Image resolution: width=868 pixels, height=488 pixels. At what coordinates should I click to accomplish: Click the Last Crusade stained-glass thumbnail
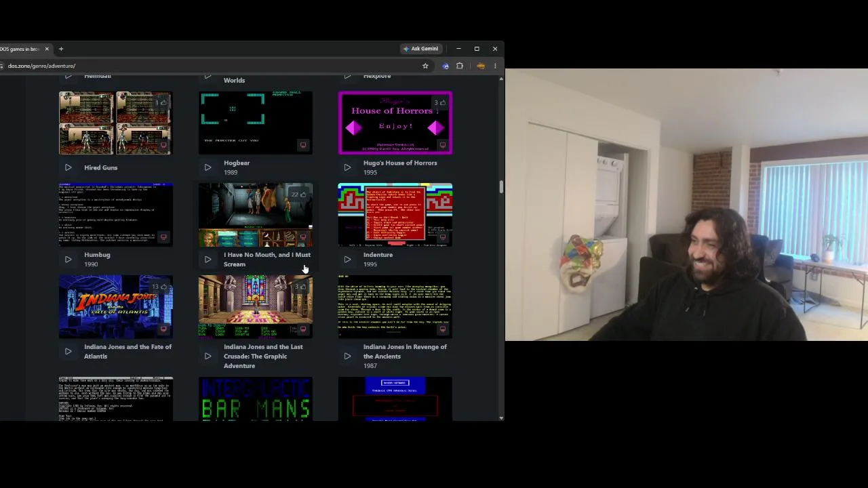(256, 306)
